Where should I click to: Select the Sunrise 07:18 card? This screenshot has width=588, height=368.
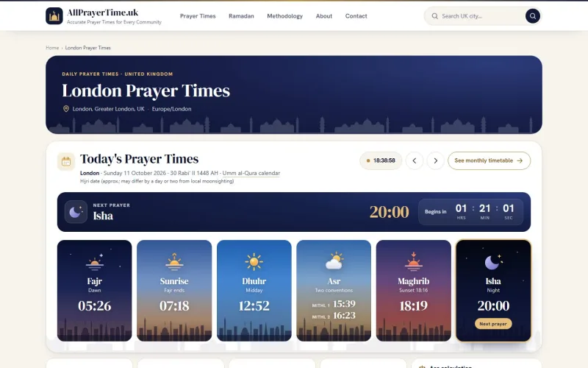[x=174, y=291]
